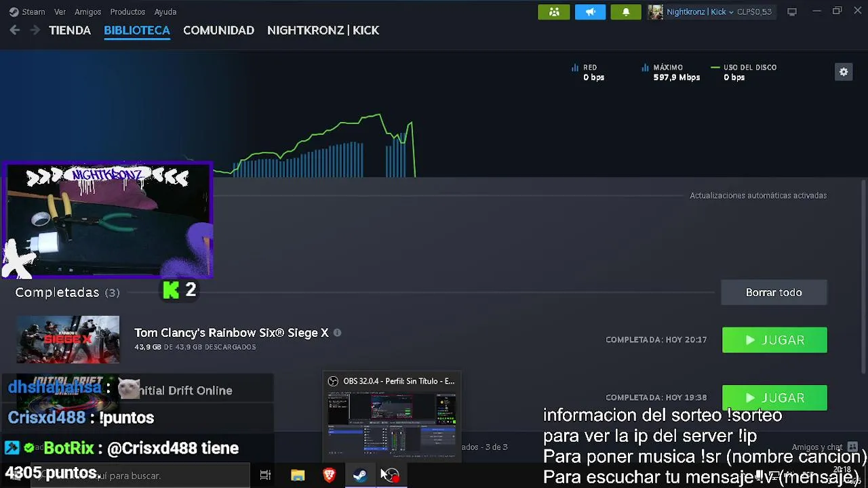Image resolution: width=868 pixels, height=488 pixels.
Task: Open the Ver menu
Action: pyautogui.click(x=60, y=12)
